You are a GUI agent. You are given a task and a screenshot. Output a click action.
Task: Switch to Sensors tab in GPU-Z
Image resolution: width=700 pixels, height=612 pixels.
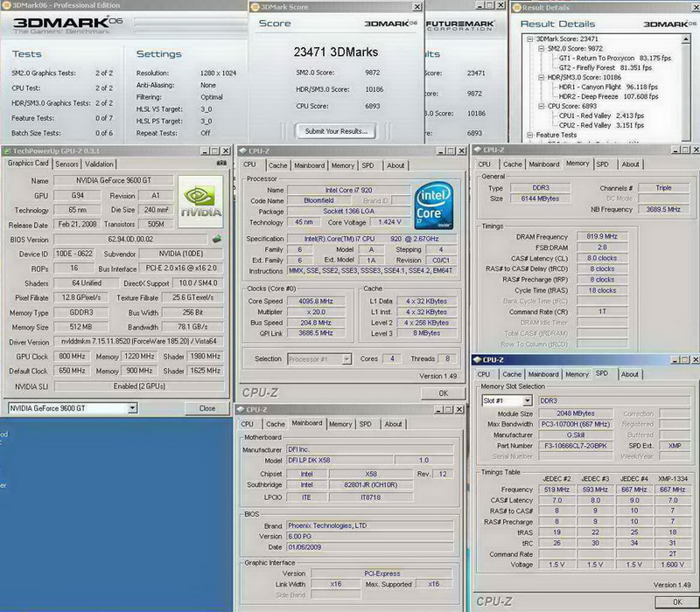(x=66, y=164)
